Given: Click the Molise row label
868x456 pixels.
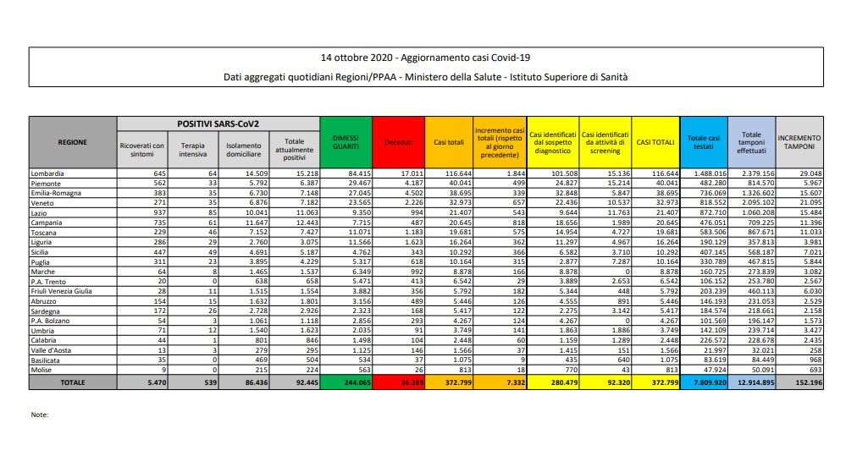Looking at the screenshot, I should tap(41, 371).
